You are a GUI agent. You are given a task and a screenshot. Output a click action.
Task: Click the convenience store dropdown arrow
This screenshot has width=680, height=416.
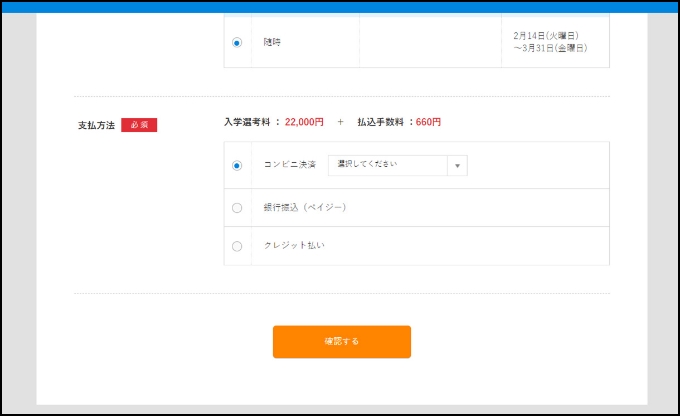(x=457, y=166)
